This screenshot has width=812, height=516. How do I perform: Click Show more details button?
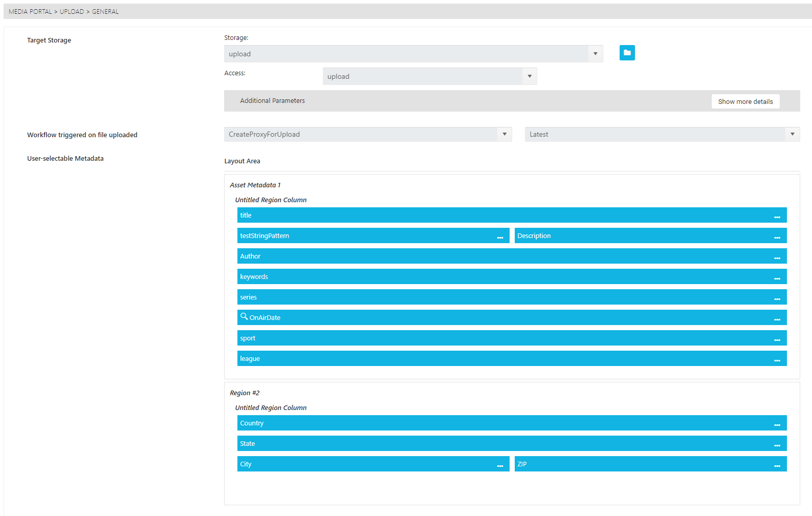[745, 101]
